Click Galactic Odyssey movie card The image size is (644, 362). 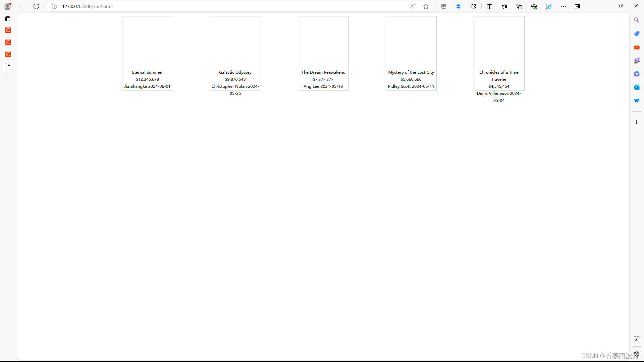tap(235, 53)
